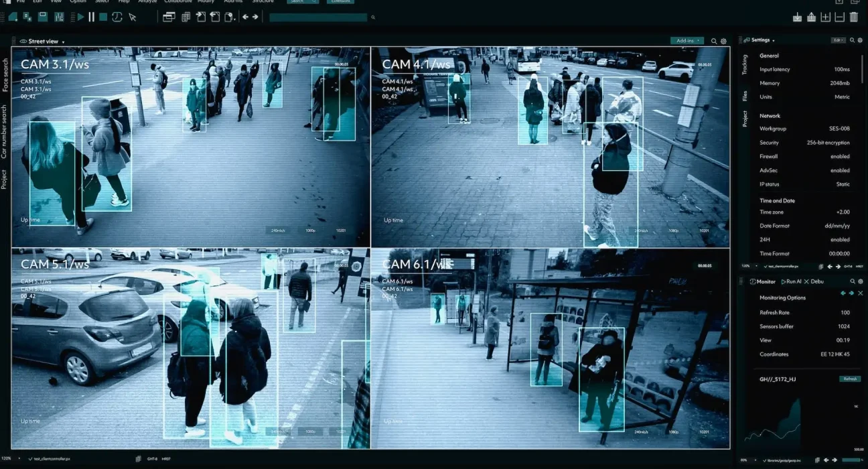Stop playback with the square stop icon
Viewport: 868px width, 469px height.
(x=103, y=17)
